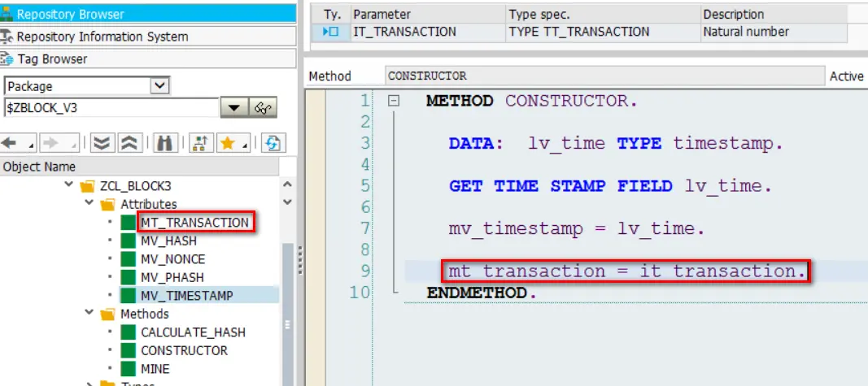Click code line mv_timestamp = lv_time

coord(576,228)
